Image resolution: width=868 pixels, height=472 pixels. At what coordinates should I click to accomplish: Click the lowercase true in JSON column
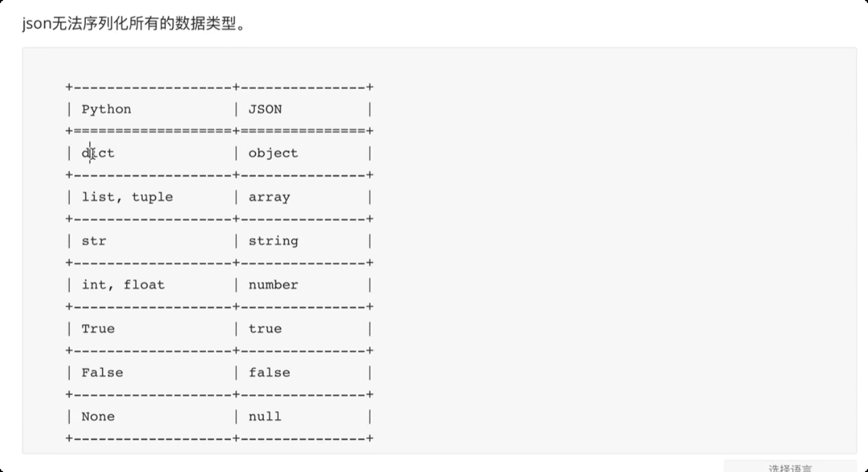(x=265, y=328)
